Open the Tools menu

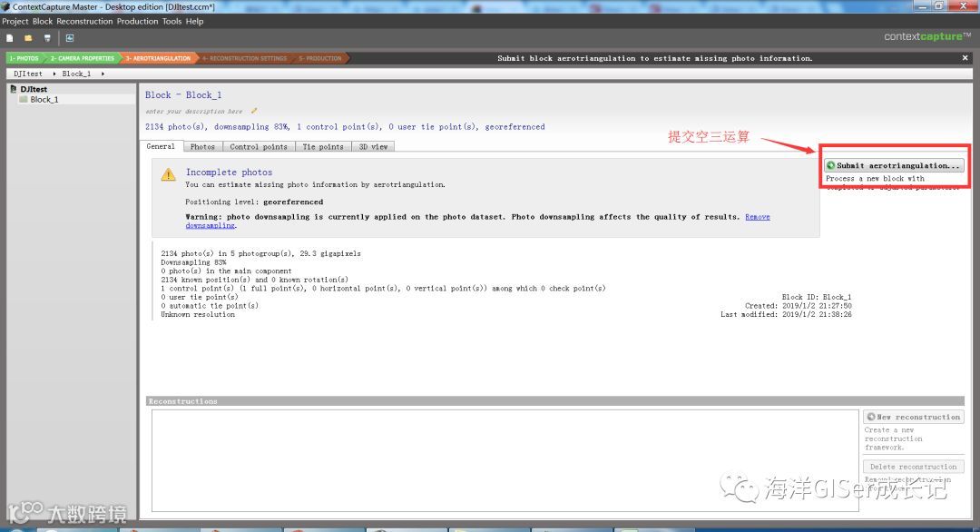tap(171, 21)
